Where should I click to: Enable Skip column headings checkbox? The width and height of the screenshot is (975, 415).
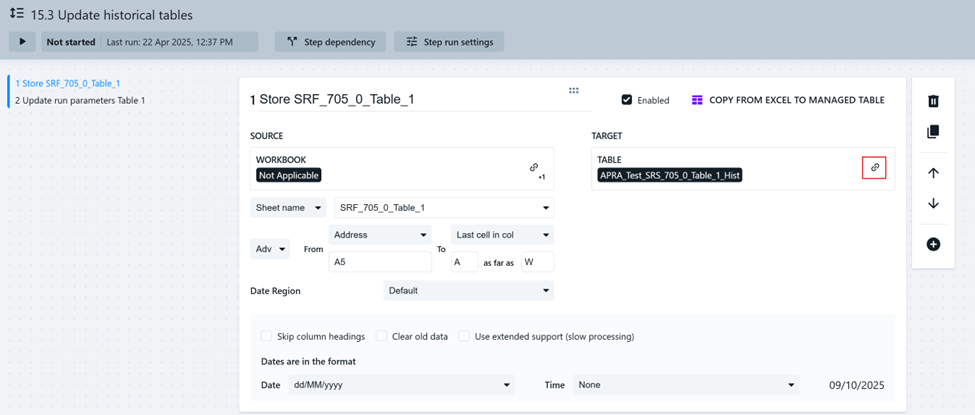[x=266, y=336]
